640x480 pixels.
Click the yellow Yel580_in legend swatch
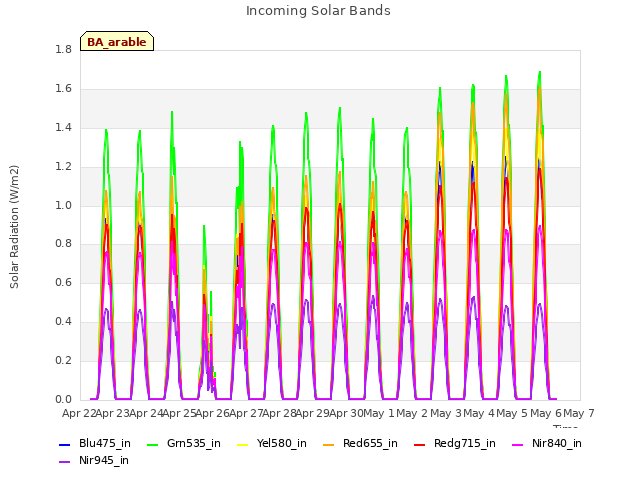[242, 444]
